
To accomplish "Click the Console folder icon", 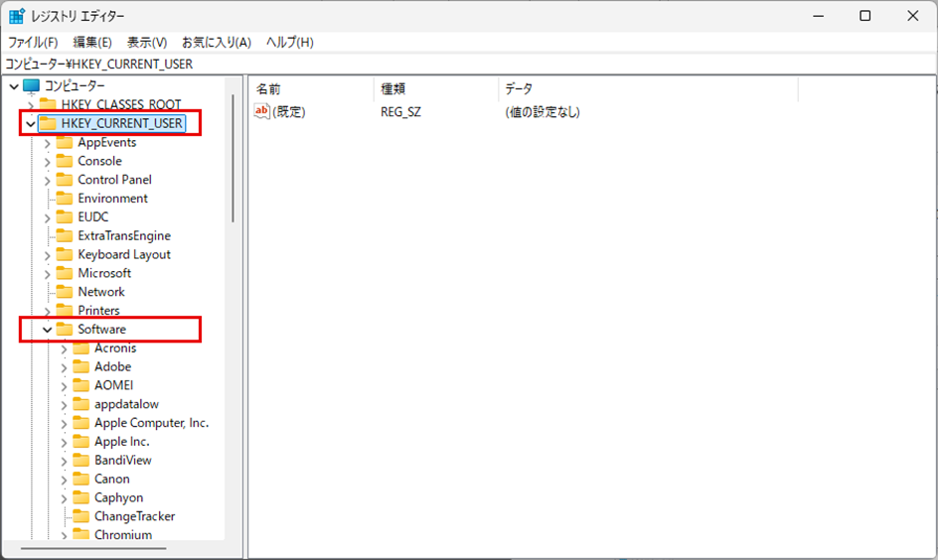I will coord(65,161).
